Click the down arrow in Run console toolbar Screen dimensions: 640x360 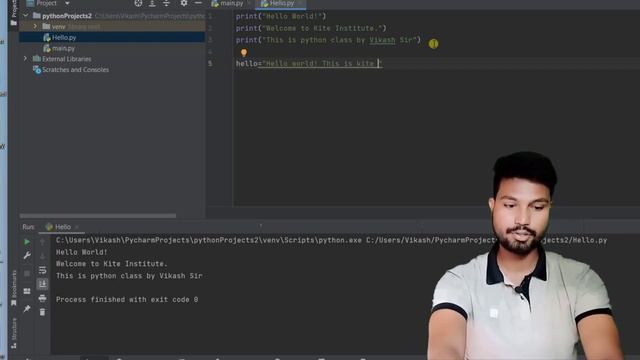(x=42, y=256)
